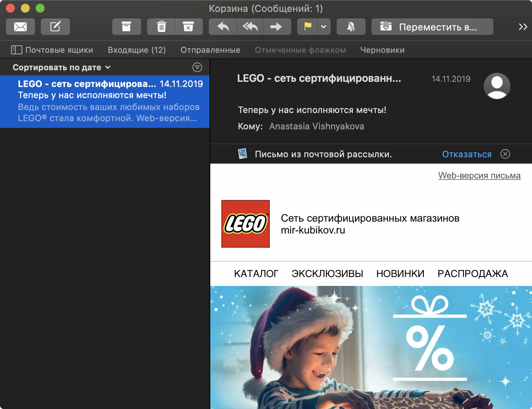
Task: Show more toolbar items chevron
Action: tap(523, 27)
